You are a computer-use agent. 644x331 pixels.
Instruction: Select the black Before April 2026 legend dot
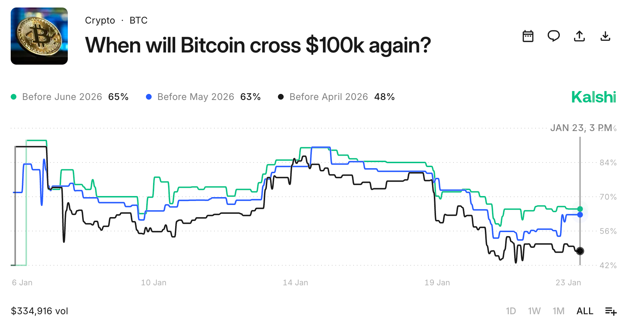tap(281, 96)
